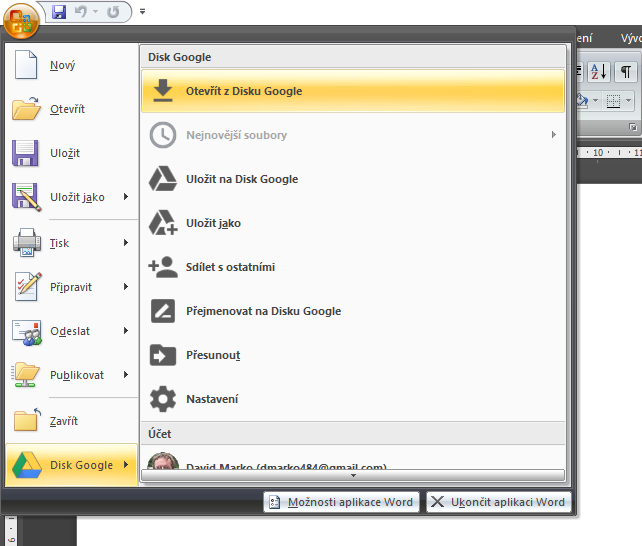
Task: Open Možnosti aplikace Word
Action: [x=341, y=502]
